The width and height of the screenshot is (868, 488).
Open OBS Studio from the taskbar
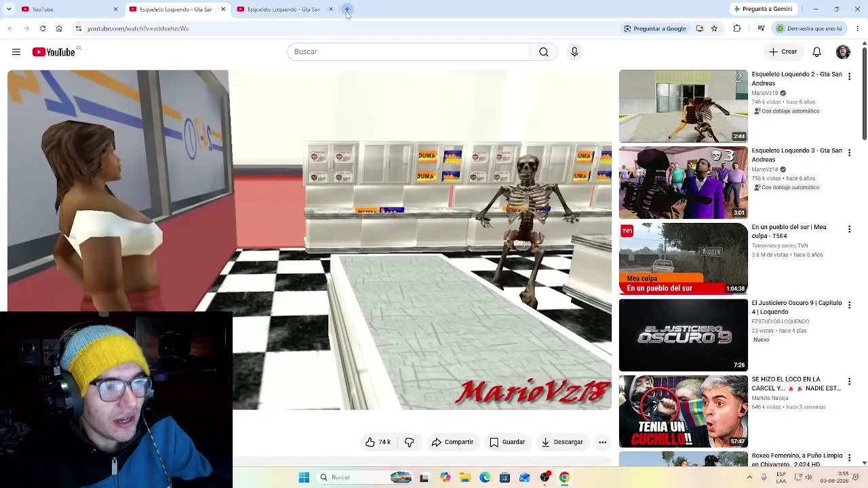545,477
